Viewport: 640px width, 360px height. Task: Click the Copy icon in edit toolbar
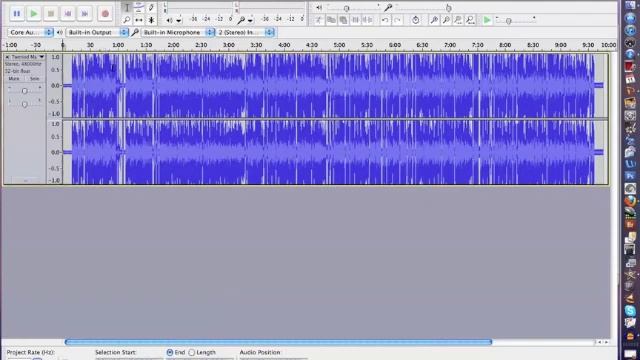point(331,20)
